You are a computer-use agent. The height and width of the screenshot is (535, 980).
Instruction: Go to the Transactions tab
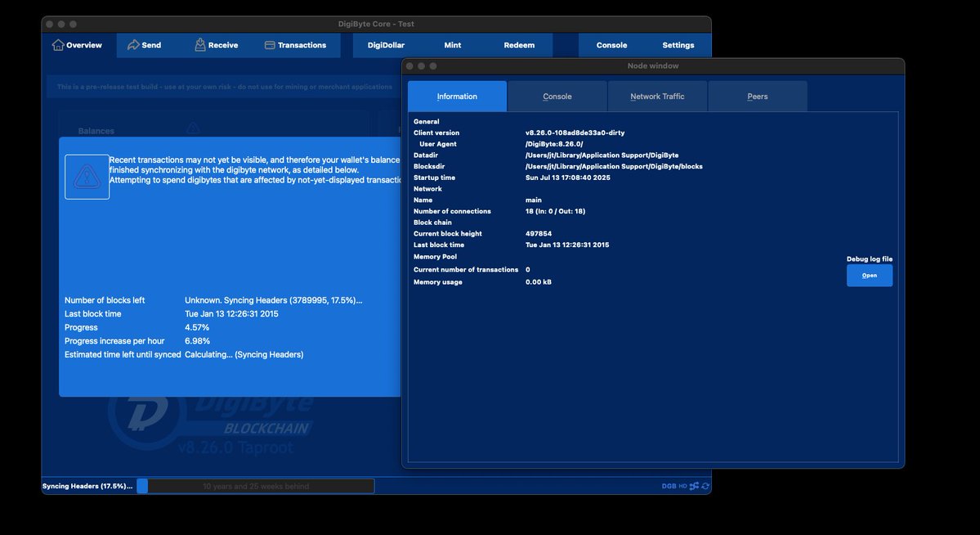[x=296, y=45]
